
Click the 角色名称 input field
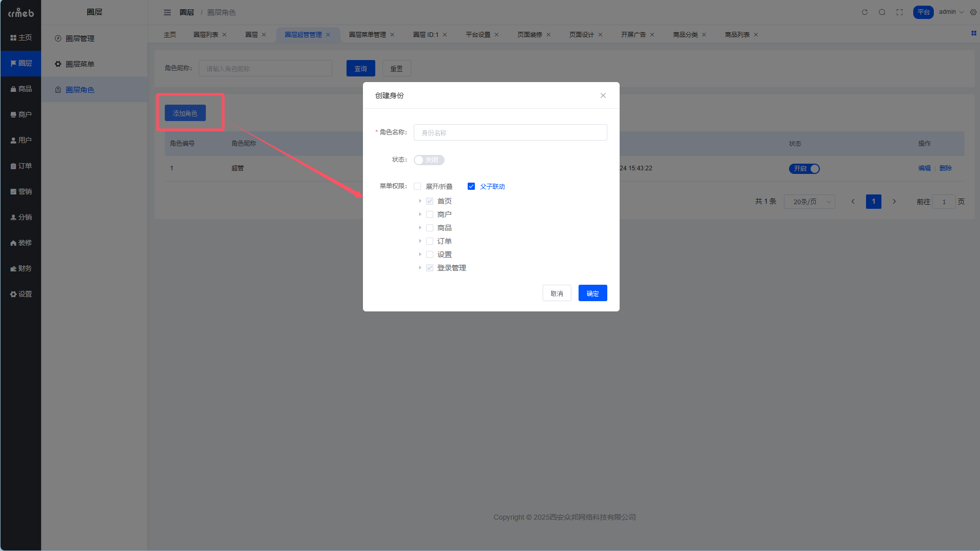point(510,132)
